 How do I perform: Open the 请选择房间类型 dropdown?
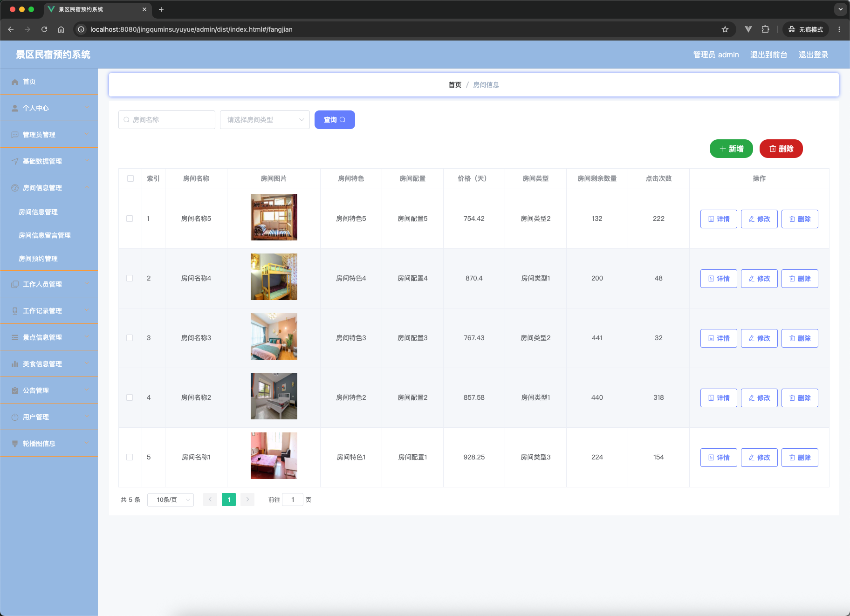[x=265, y=120]
